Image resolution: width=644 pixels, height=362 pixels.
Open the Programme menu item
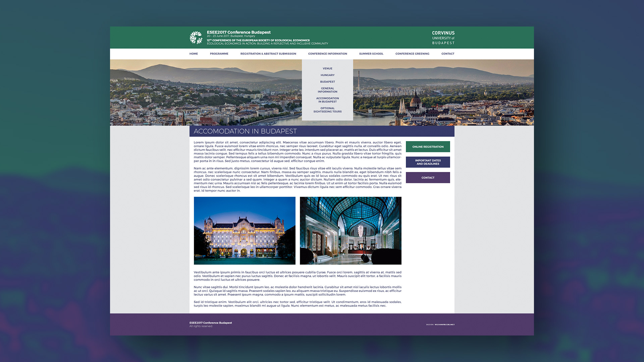pyautogui.click(x=219, y=54)
